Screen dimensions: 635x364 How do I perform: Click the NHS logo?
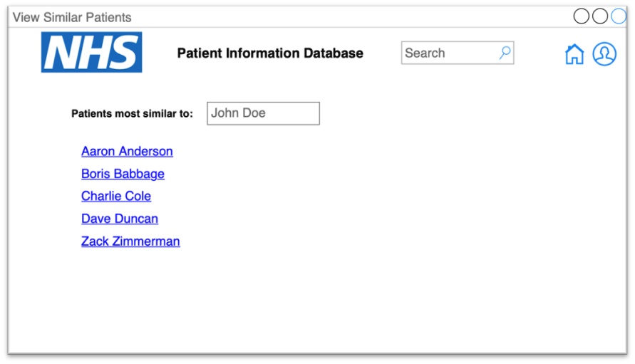(x=91, y=52)
